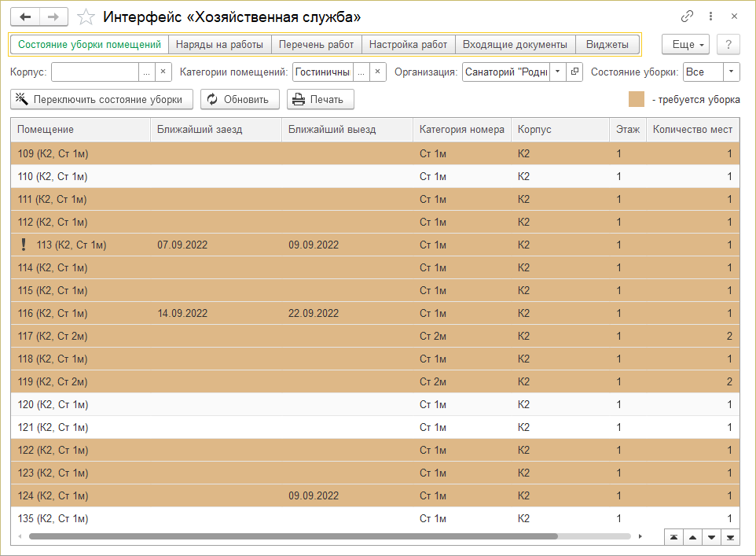This screenshot has width=756, height=556.
Task: Clear the Корпус field with X icon
Action: click(163, 72)
